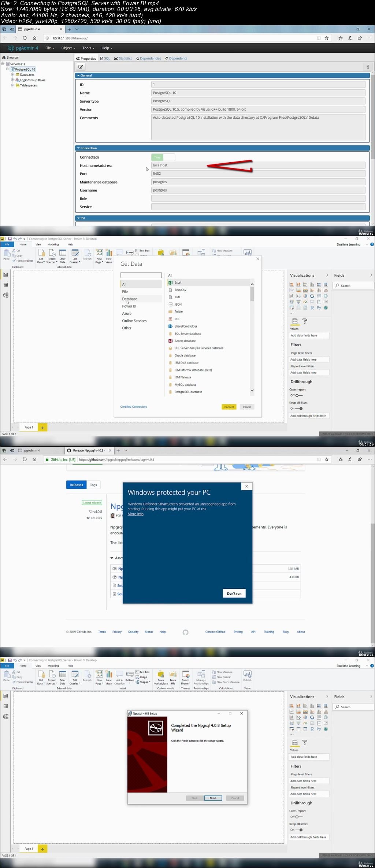Click Contact GitHub footer link
The image size is (375, 868).
click(x=215, y=632)
